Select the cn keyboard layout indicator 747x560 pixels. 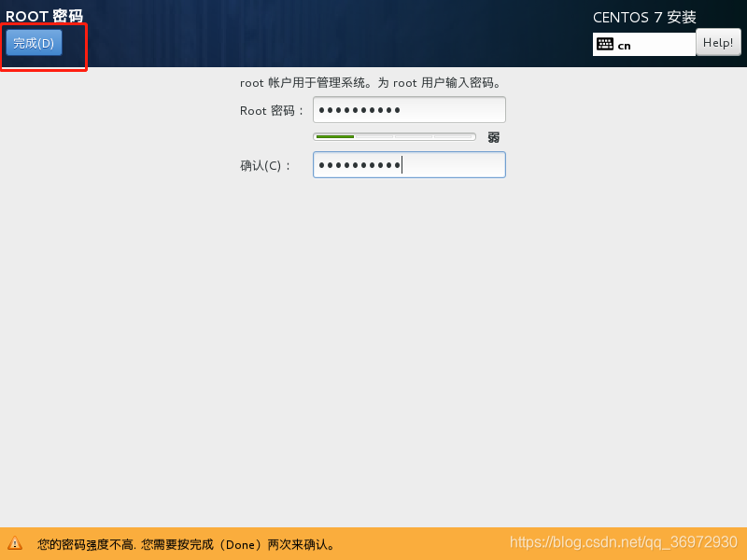tap(643, 44)
